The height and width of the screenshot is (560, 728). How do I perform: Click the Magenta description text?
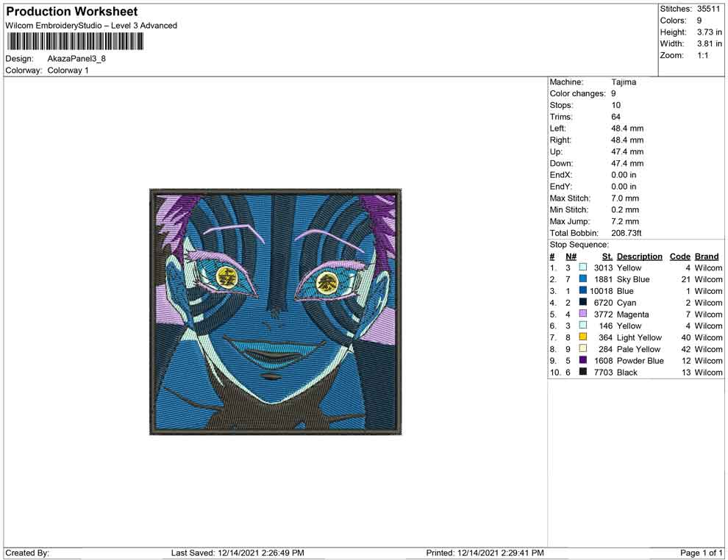[x=632, y=314]
